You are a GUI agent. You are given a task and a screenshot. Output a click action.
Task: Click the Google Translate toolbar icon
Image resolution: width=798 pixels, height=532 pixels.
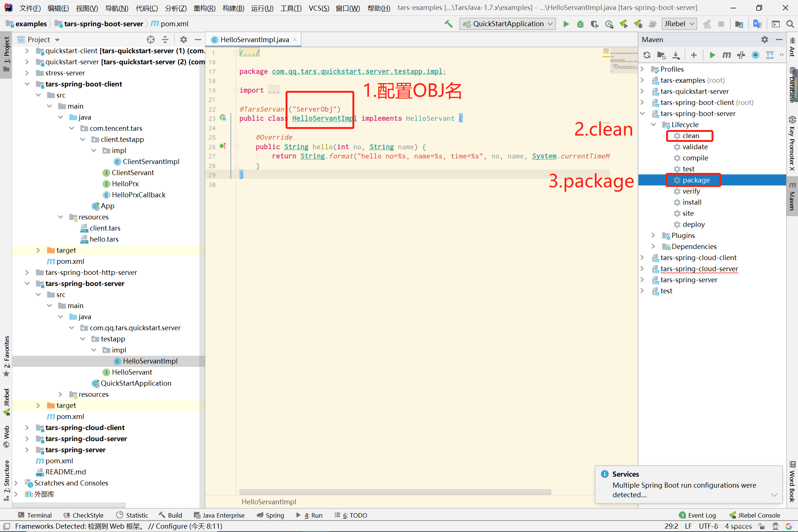pos(757,24)
